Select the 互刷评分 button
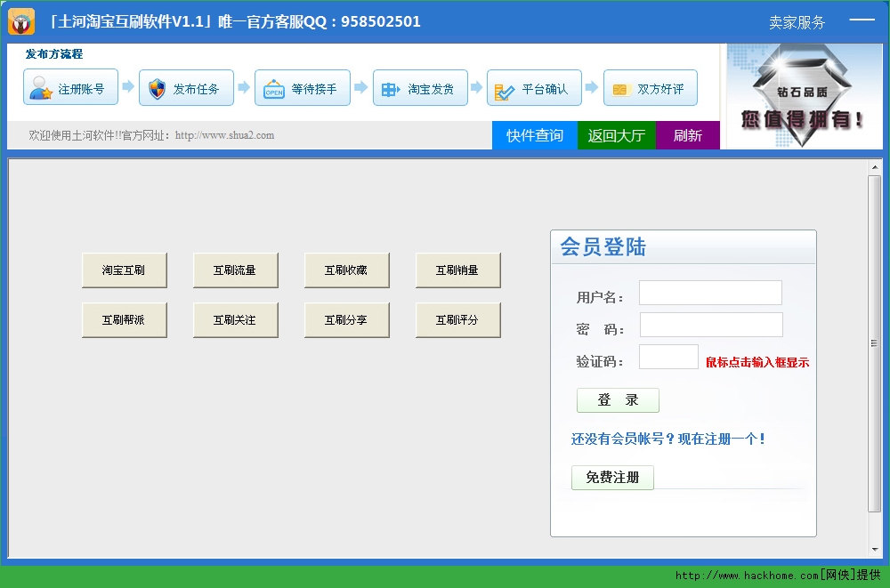Screen dimensions: 890x588 458,320
